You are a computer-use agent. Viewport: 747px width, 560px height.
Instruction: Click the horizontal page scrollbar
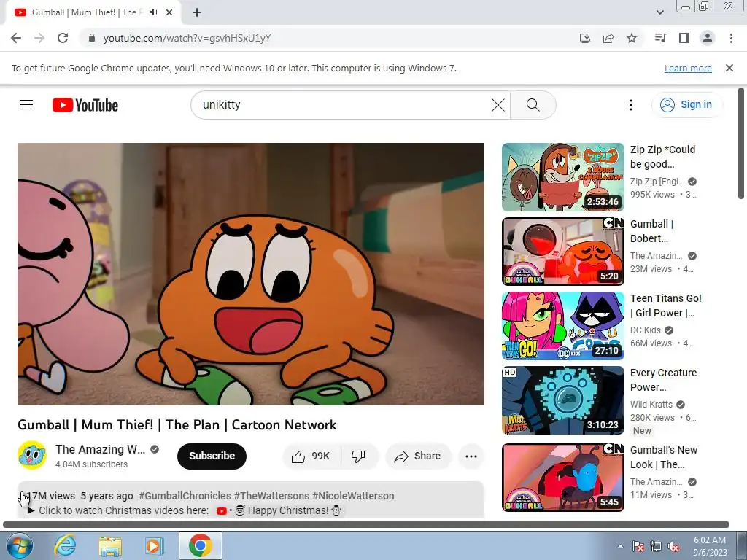[x=366, y=525]
